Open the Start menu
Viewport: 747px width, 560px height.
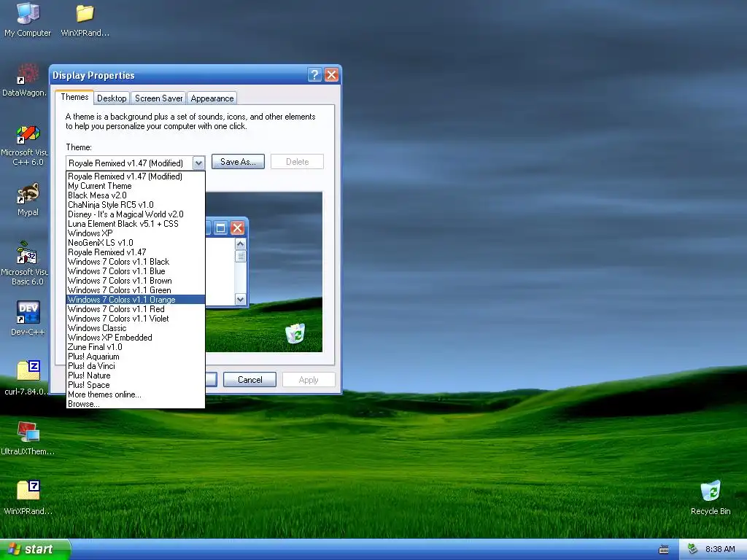pyautogui.click(x=35, y=549)
